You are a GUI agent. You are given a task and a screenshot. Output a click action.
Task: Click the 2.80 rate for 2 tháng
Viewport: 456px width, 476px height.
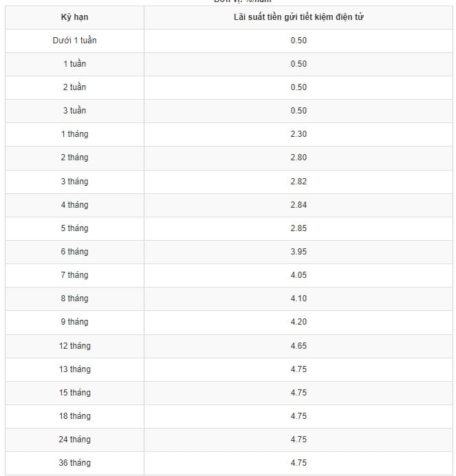298,158
